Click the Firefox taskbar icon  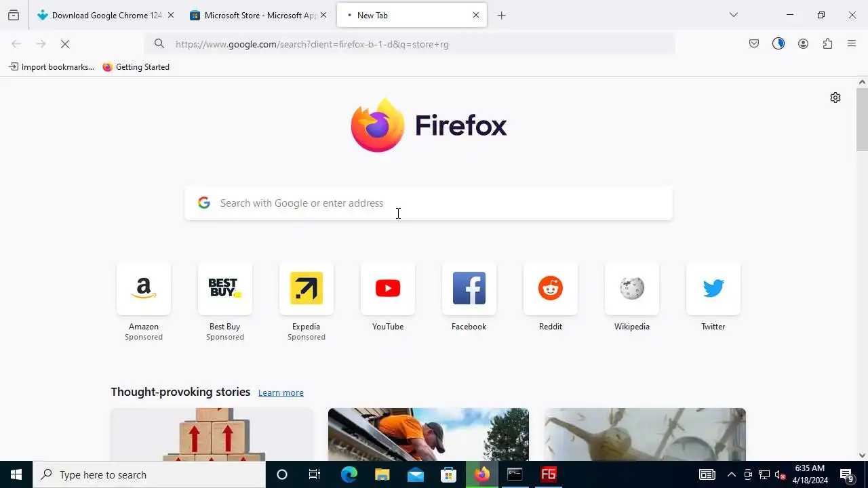pyautogui.click(x=481, y=474)
